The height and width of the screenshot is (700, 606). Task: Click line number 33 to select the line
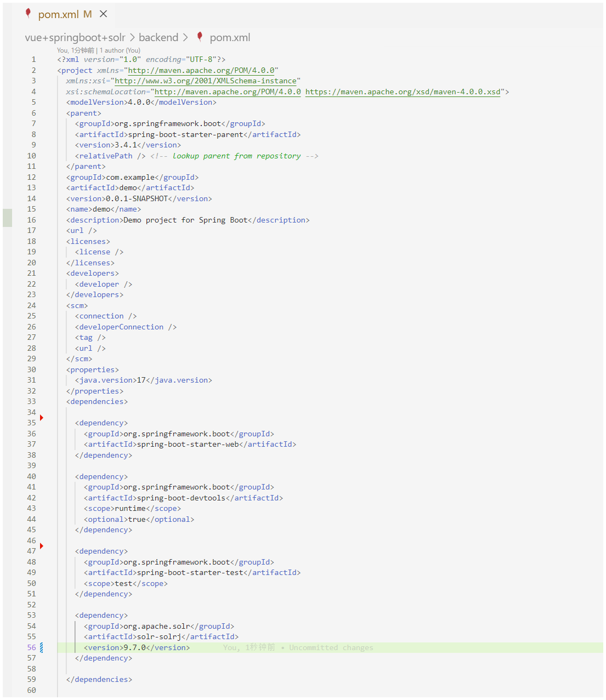coord(32,401)
